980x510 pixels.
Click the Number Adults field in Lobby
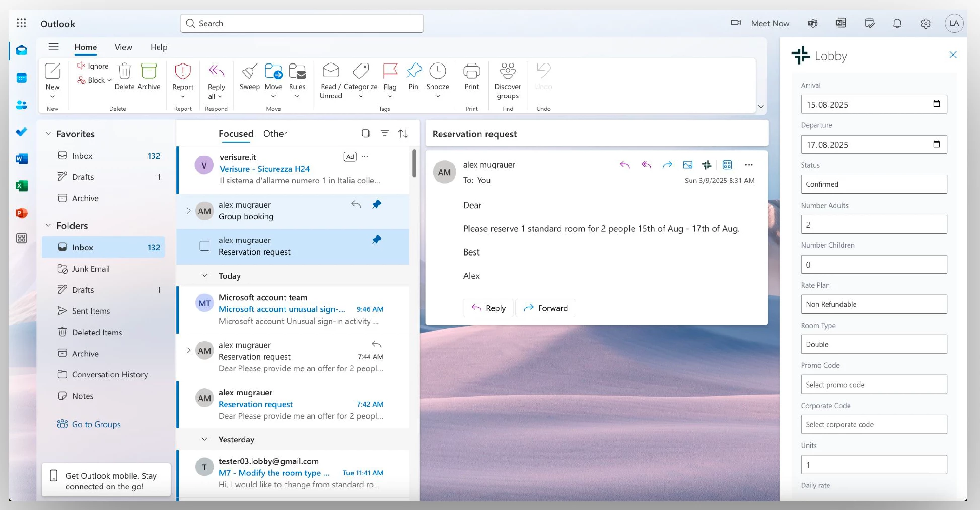874,224
